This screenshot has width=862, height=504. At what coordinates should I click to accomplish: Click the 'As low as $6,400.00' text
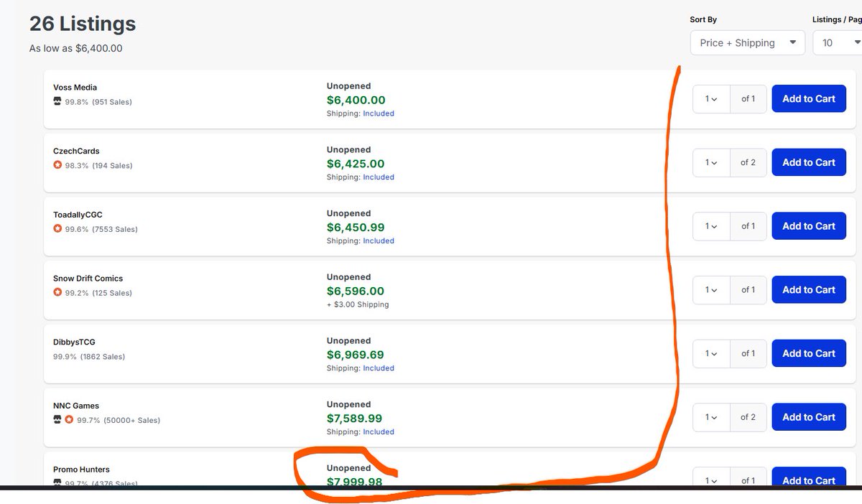pyautogui.click(x=76, y=49)
